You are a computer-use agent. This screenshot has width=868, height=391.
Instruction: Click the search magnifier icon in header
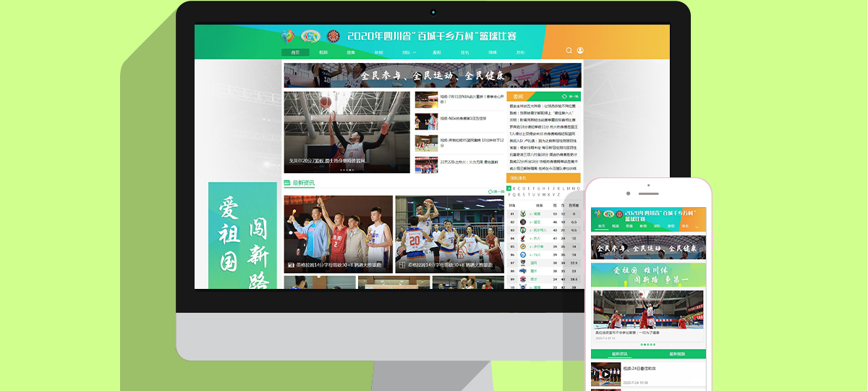569,51
